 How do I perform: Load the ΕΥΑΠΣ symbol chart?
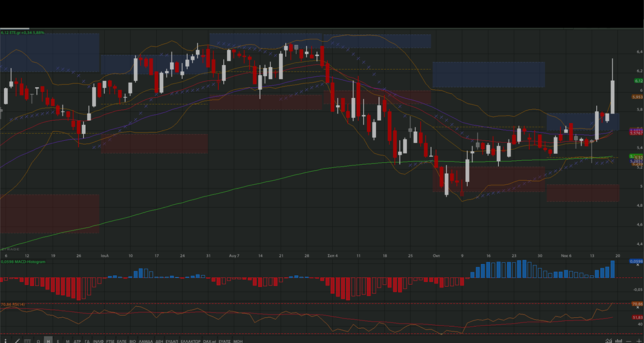225,341
